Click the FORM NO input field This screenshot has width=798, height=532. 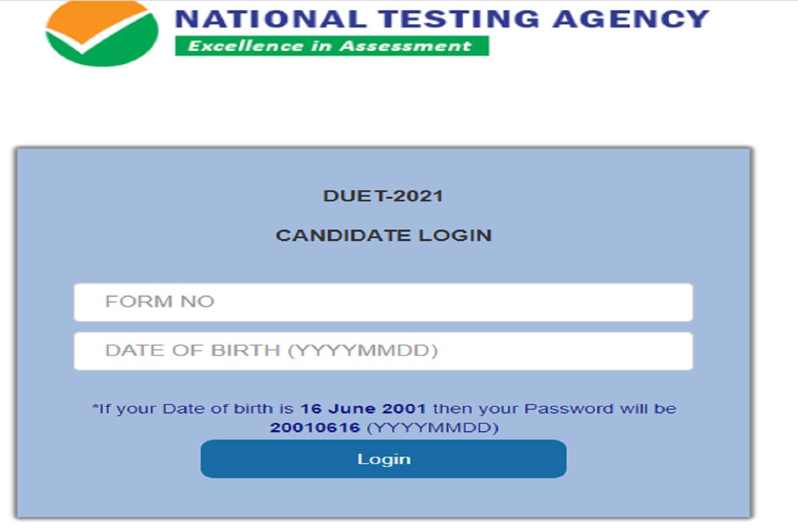point(382,301)
